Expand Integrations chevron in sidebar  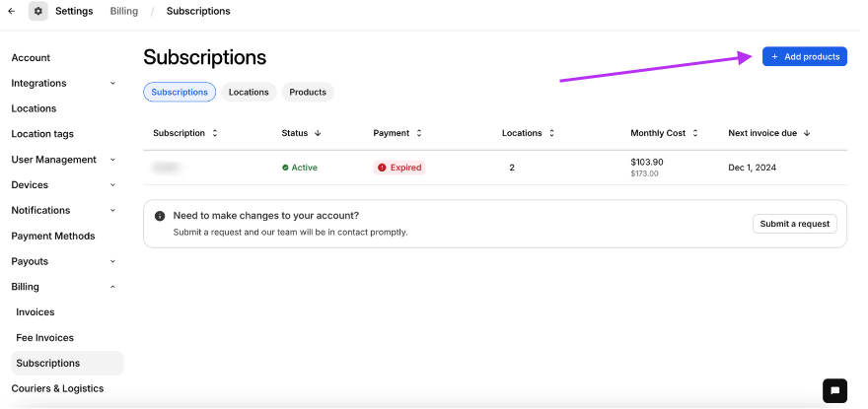[x=112, y=84]
